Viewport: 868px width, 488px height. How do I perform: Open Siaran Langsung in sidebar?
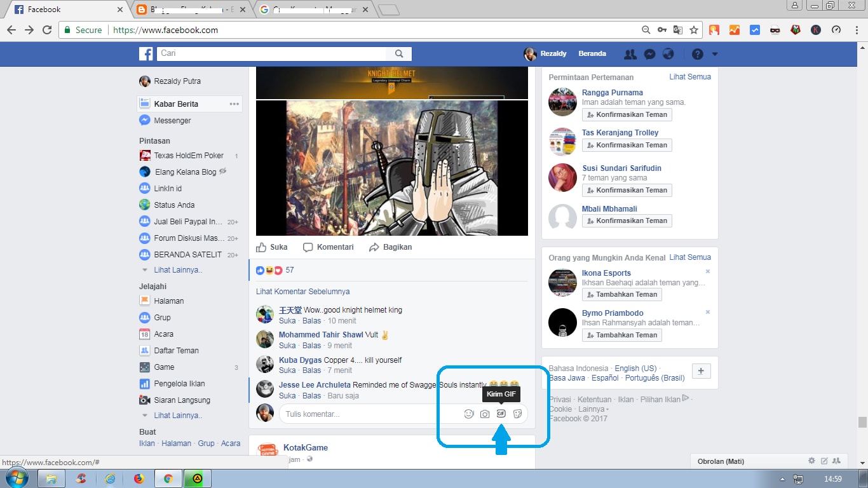coord(182,400)
